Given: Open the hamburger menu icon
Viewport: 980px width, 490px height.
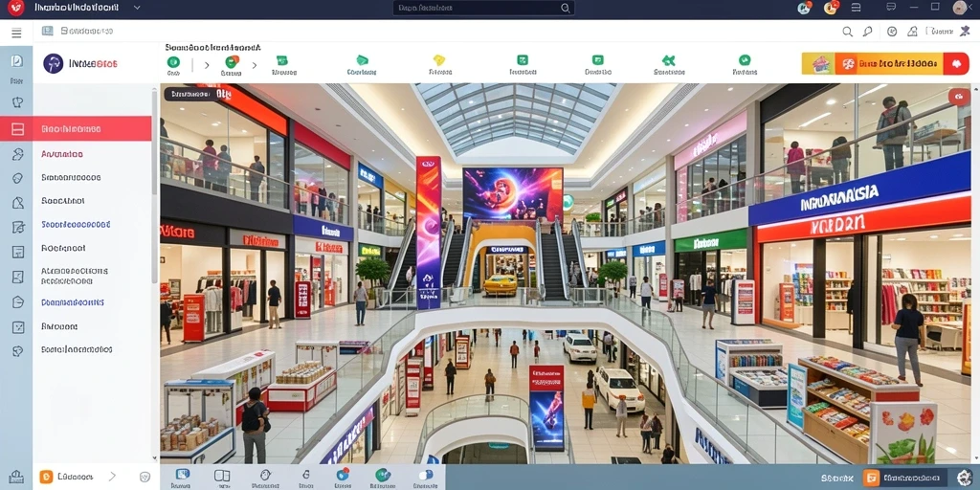Looking at the screenshot, I should click(x=17, y=33).
